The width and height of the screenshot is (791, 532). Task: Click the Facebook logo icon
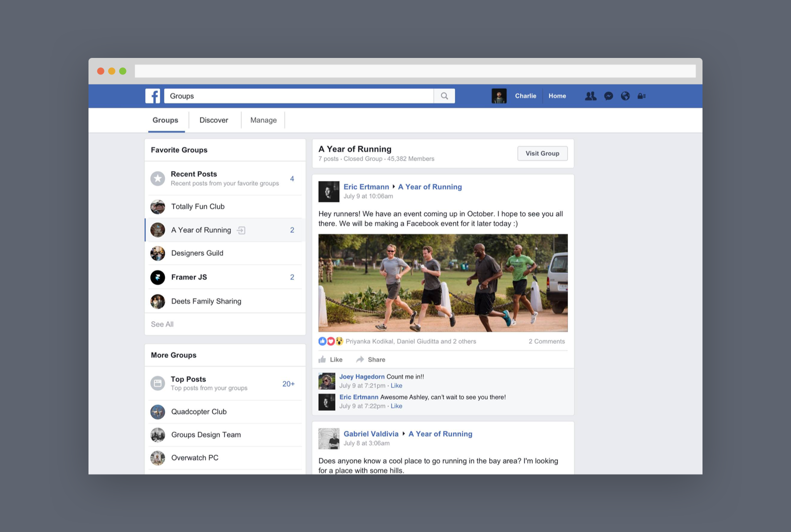(152, 96)
